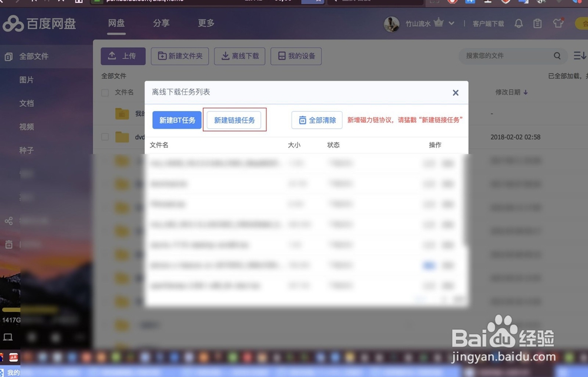Viewport: 588px width, 377px height.
Task: Expand the account dropdown chevron
Action: (x=452, y=24)
